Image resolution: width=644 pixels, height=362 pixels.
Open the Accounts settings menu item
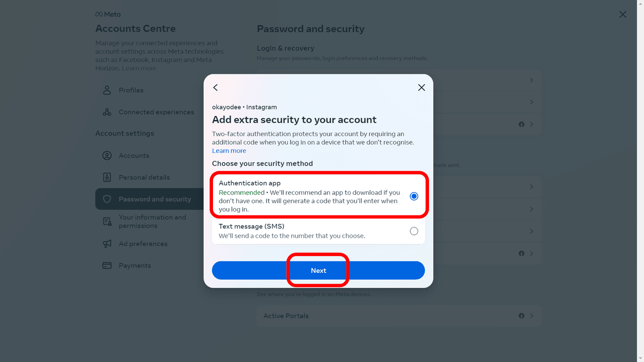click(134, 155)
